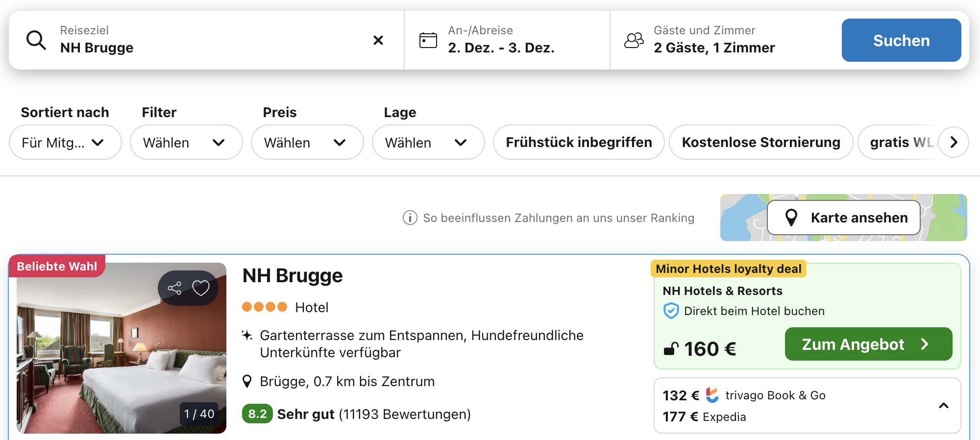This screenshot has height=440, width=980.
Task: Toggle Frühstück inbegriffen filter
Action: click(579, 142)
